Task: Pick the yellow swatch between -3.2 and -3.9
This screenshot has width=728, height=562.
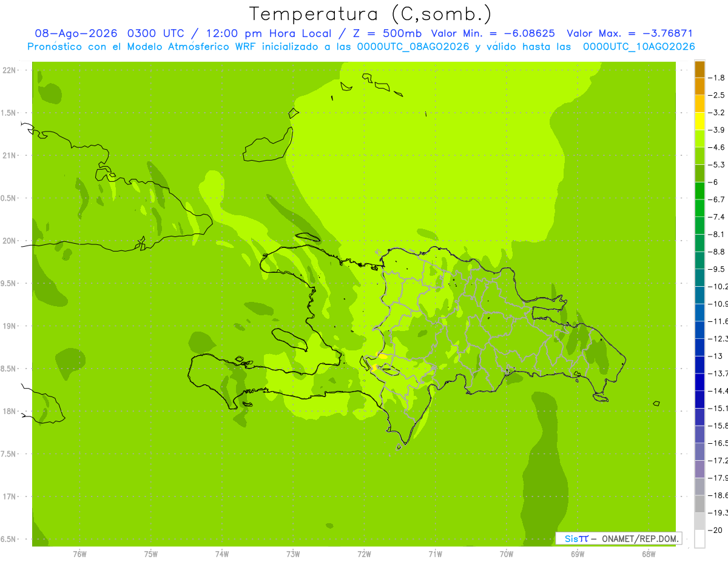Action: click(699, 121)
